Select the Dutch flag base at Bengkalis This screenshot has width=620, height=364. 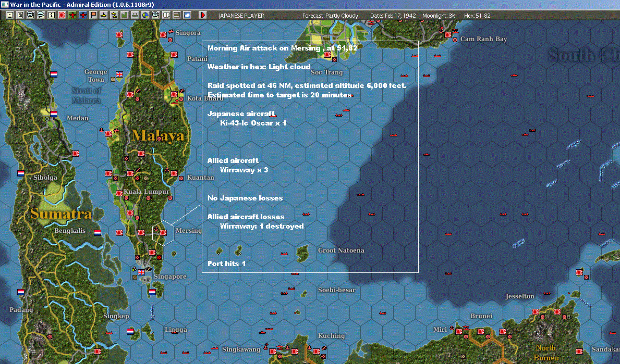(x=98, y=233)
